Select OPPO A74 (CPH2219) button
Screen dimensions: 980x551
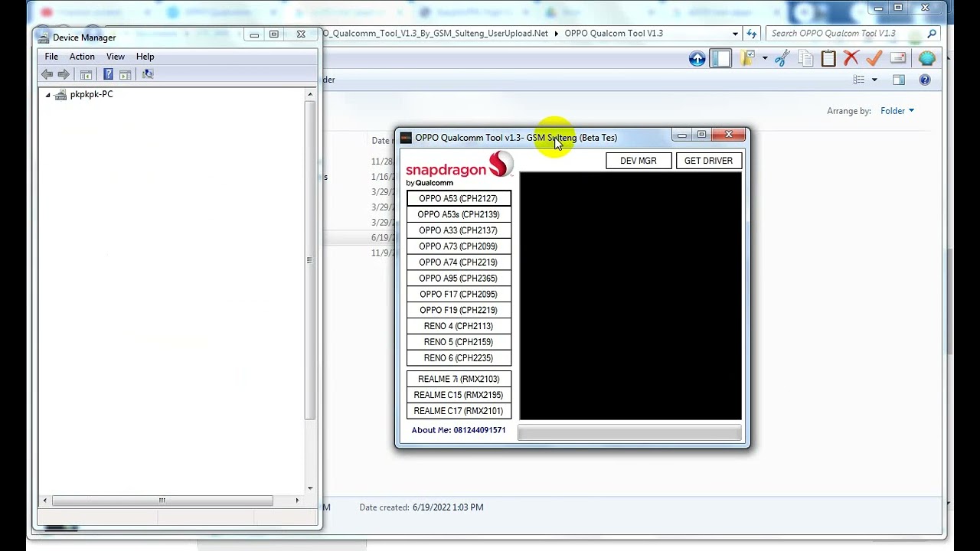pos(458,262)
